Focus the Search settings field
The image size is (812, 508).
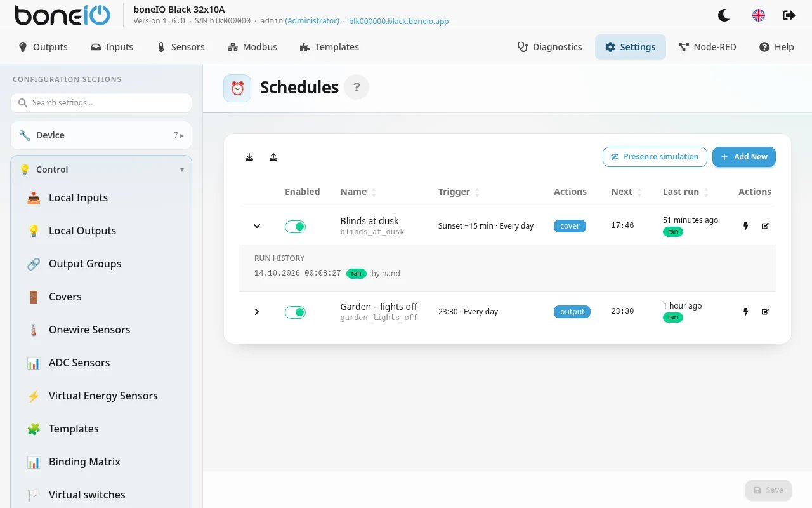(x=101, y=103)
